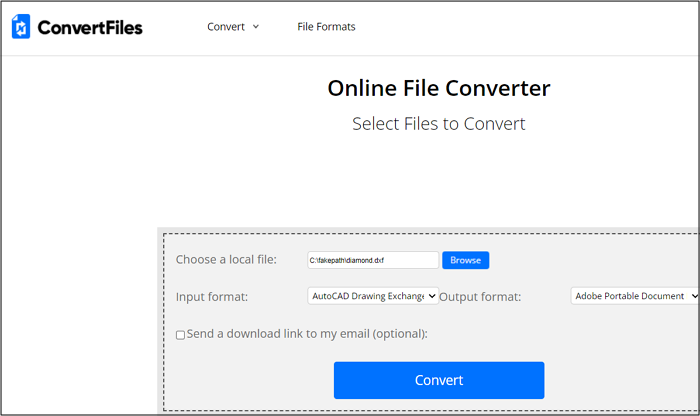Click the Choose a local file label
Screen dimensions: 700x416
(x=226, y=259)
